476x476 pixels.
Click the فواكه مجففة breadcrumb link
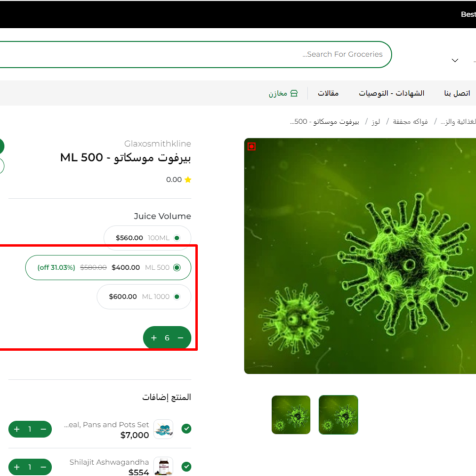point(410,122)
